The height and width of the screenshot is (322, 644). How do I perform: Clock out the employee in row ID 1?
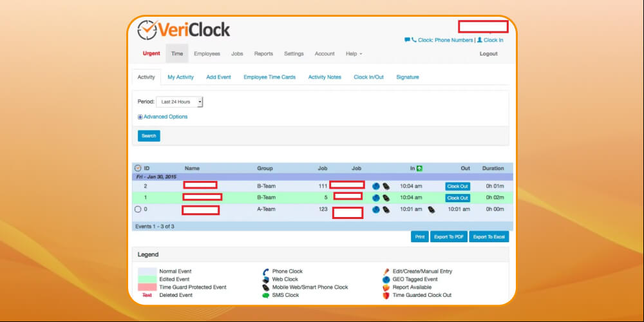coord(457,198)
